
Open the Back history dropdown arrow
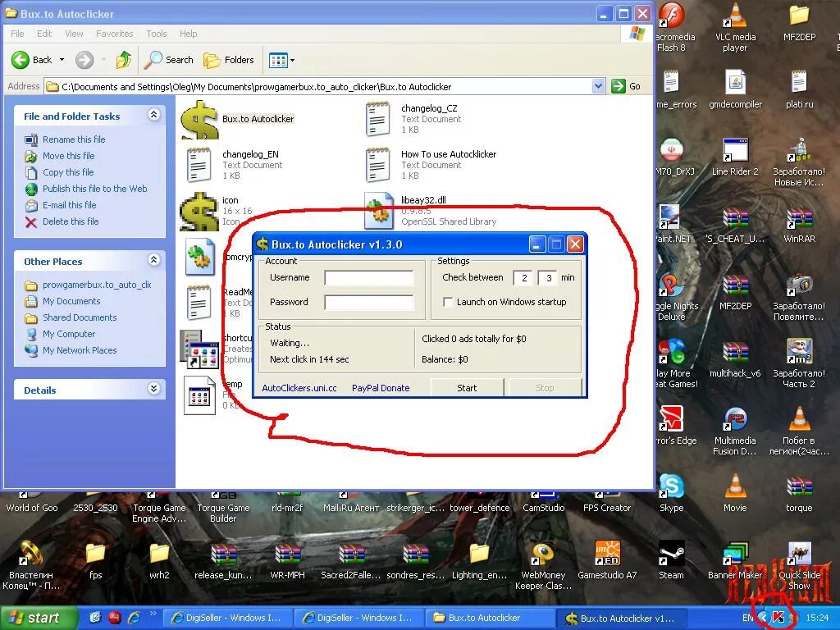click(62, 60)
